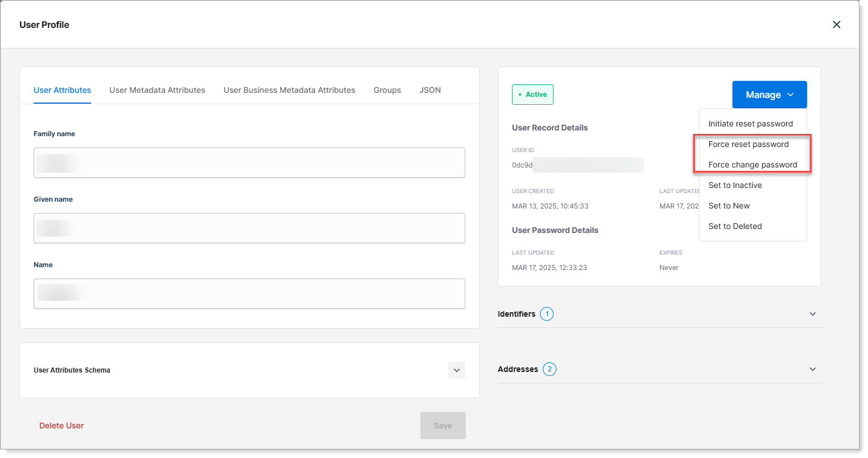Screen dimensions: 868x458
Task: View the JSON tab
Action: click(x=430, y=90)
